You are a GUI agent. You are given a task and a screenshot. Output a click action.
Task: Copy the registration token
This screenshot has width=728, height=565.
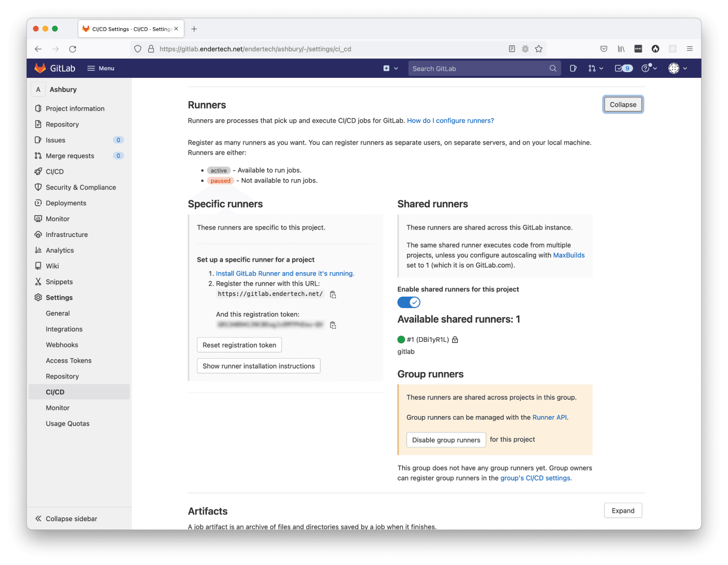coord(332,325)
